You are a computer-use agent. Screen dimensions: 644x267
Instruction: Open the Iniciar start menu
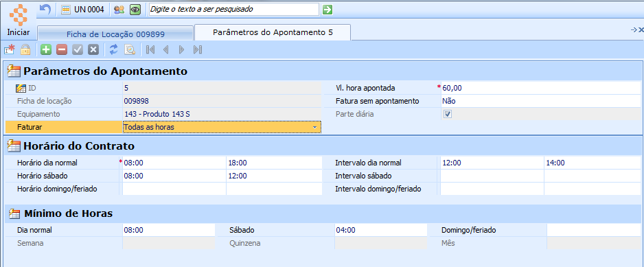point(18,20)
